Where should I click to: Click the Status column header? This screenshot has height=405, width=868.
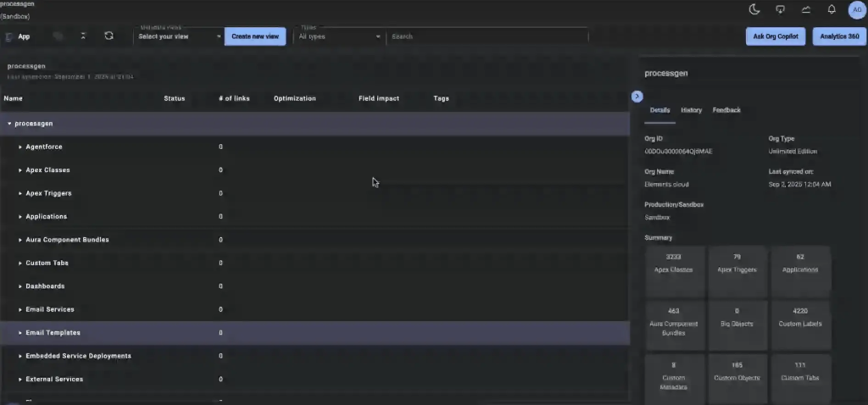175,98
